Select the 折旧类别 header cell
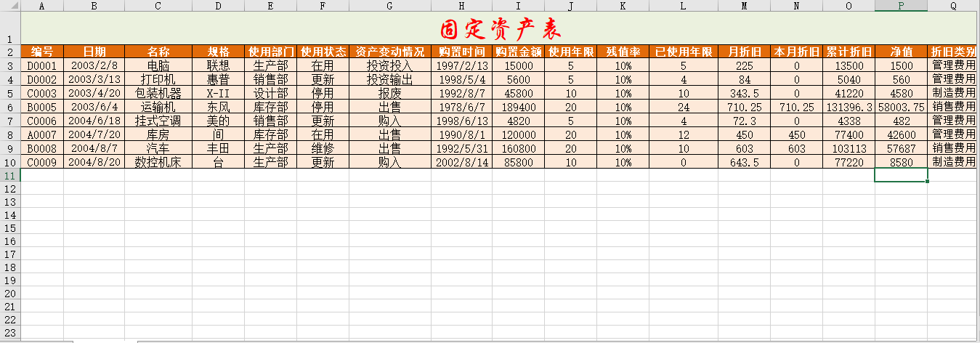The height and width of the screenshot is (343, 980). (x=953, y=52)
